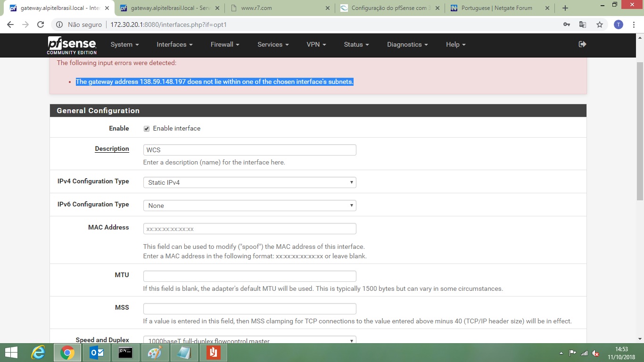Open IPv4 Configuration Type dropdown

pos(249,182)
